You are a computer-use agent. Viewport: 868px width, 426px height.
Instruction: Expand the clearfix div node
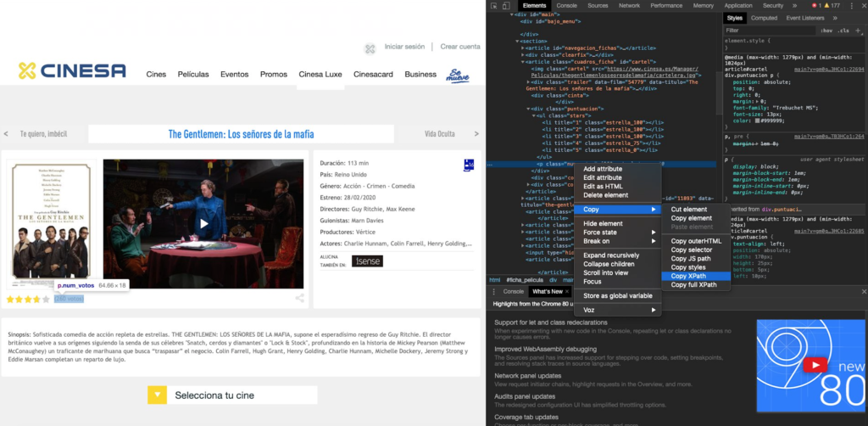522,55
